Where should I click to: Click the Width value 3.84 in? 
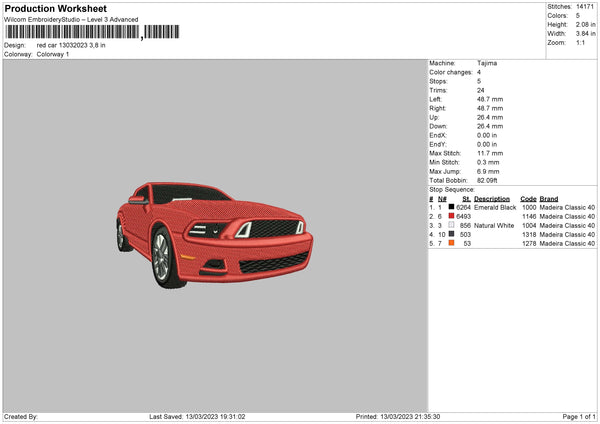585,34
